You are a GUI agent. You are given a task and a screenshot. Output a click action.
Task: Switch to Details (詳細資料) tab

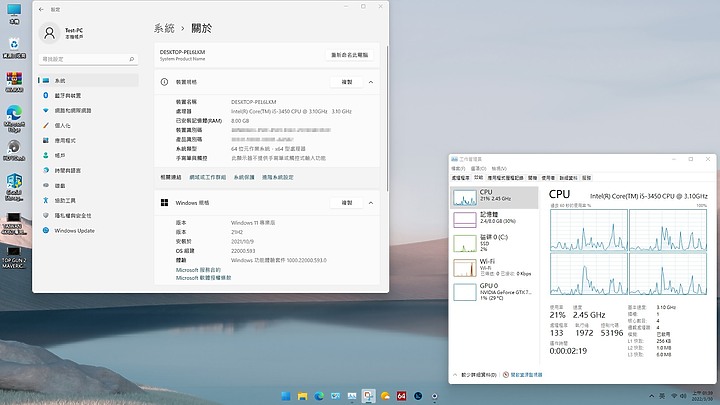click(x=568, y=178)
